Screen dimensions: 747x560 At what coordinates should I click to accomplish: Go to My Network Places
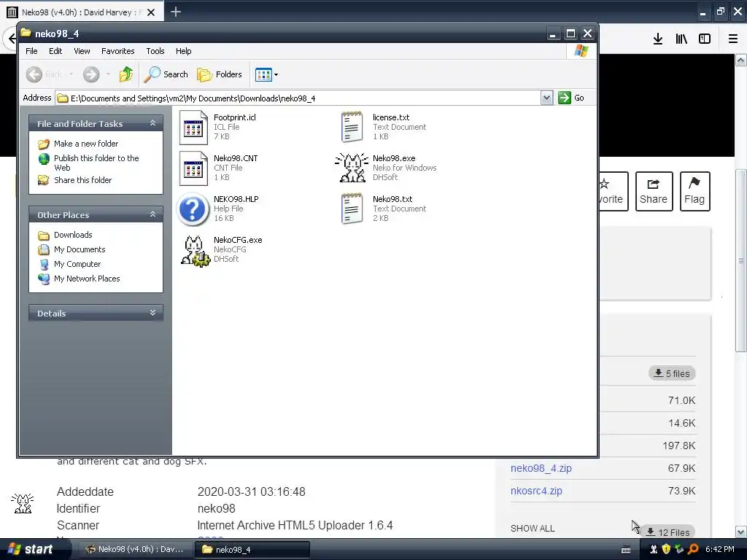click(87, 279)
